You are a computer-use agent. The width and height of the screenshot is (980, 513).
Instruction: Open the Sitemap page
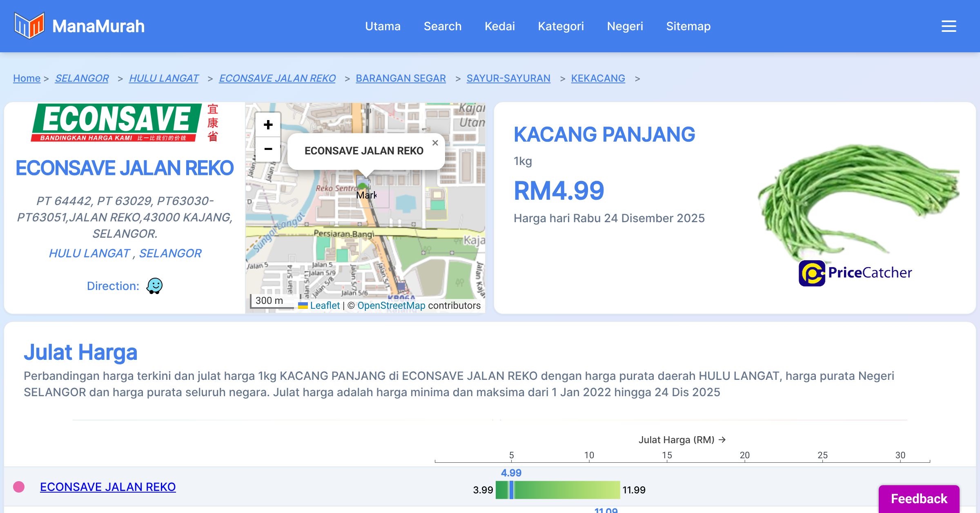pyautogui.click(x=688, y=26)
